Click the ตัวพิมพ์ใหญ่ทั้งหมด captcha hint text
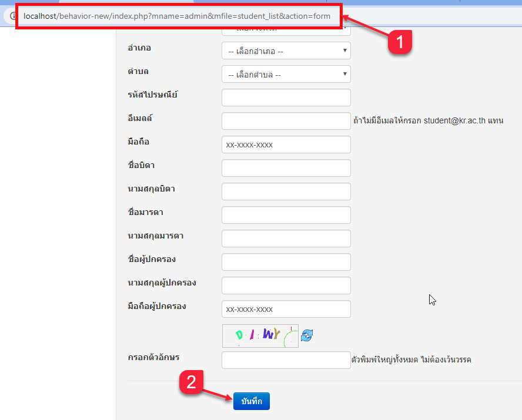 [x=411, y=359]
